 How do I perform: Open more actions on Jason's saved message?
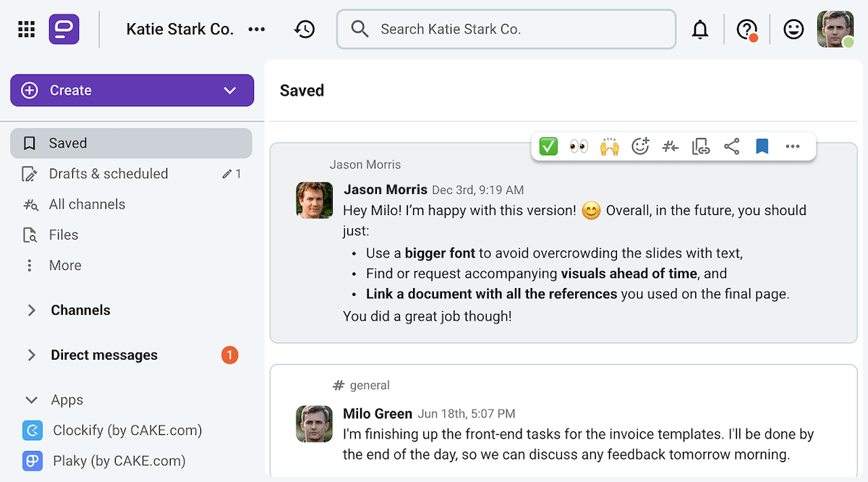click(x=792, y=145)
